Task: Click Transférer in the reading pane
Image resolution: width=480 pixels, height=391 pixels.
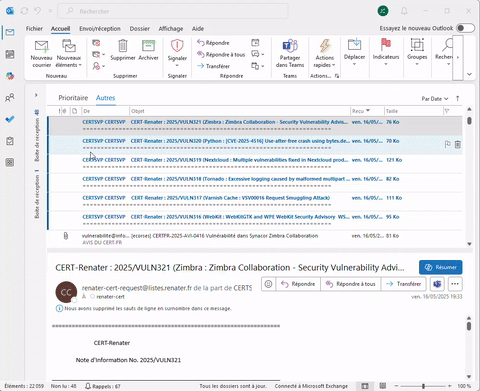Action: tap(404, 284)
